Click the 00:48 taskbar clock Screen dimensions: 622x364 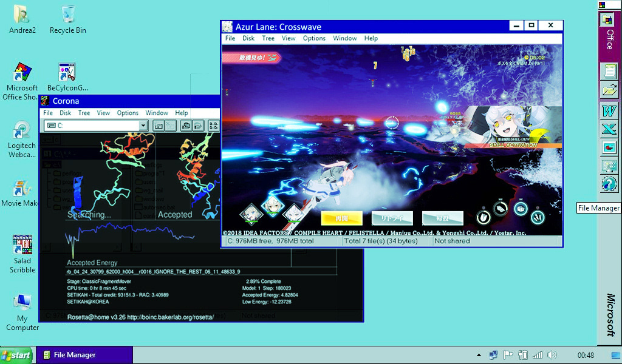[x=586, y=356]
